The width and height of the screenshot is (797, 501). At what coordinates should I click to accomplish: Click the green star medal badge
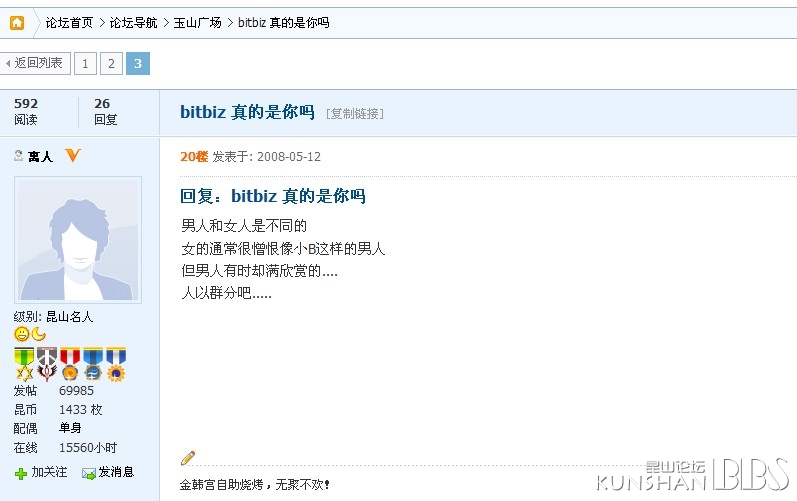tap(23, 364)
